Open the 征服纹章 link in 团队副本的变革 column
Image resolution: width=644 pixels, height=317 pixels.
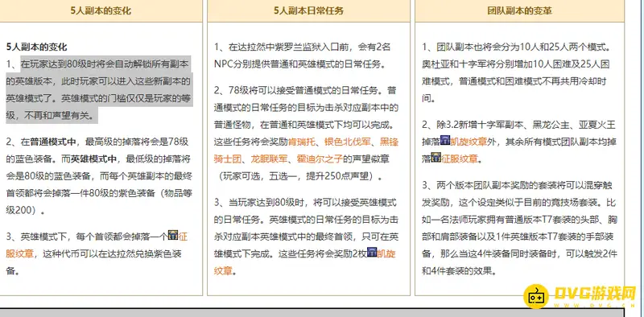459,159
